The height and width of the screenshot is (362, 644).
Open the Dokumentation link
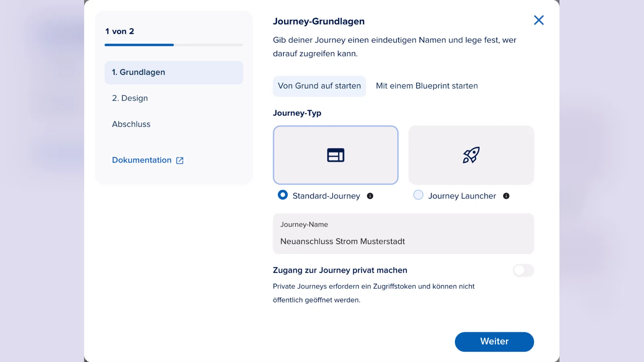click(142, 160)
